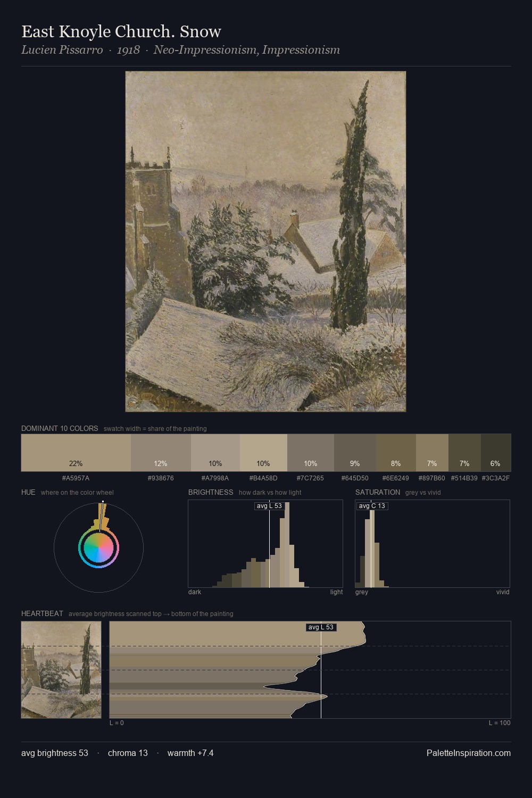The height and width of the screenshot is (798, 532).
Task: Pick the #6E6249 8% swatch
Action: (x=396, y=453)
